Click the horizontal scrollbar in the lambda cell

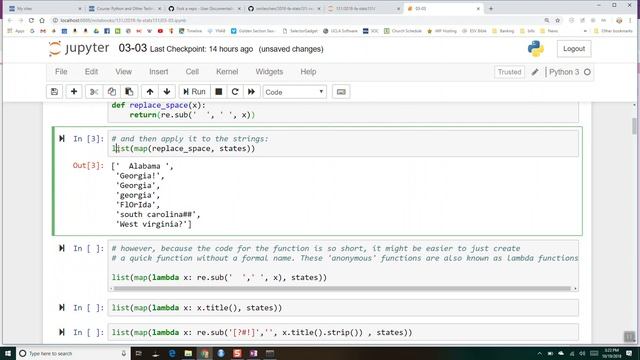pyautogui.click(x=342, y=289)
